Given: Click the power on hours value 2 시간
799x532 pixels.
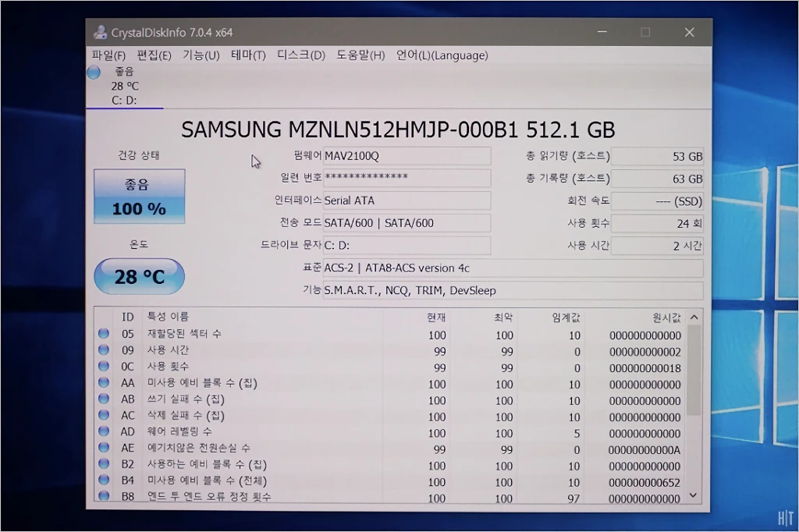Looking at the screenshot, I should click(x=657, y=246).
